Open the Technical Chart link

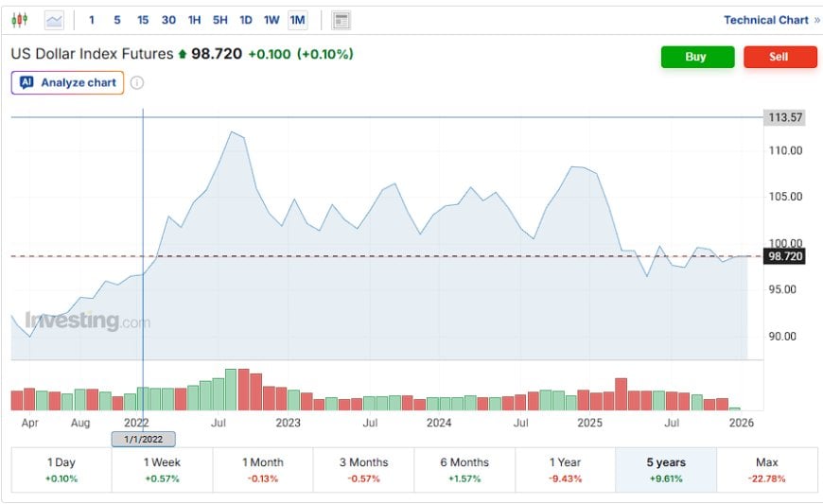tap(771, 21)
